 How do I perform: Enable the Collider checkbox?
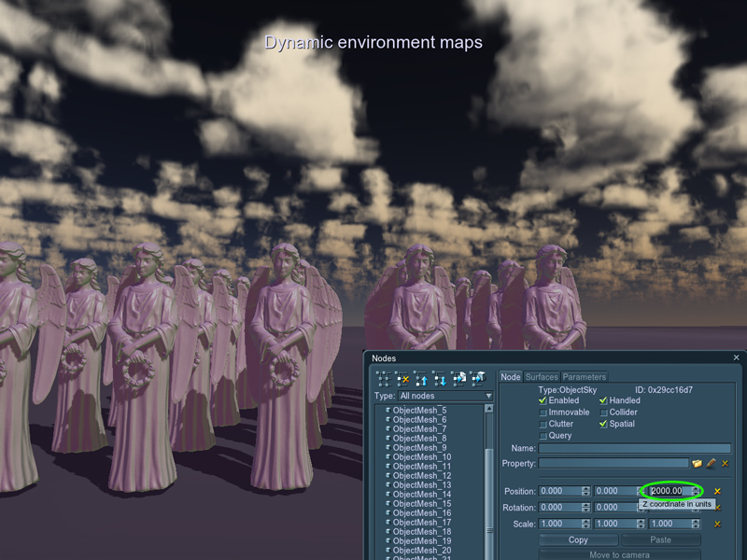pos(604,413)
